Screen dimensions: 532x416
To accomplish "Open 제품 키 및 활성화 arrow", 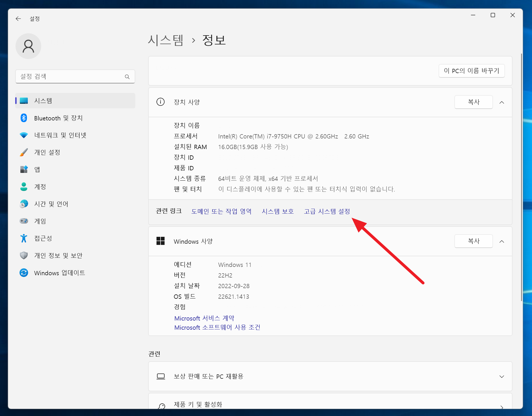I will pyautogui.click(x=502, y=407).
